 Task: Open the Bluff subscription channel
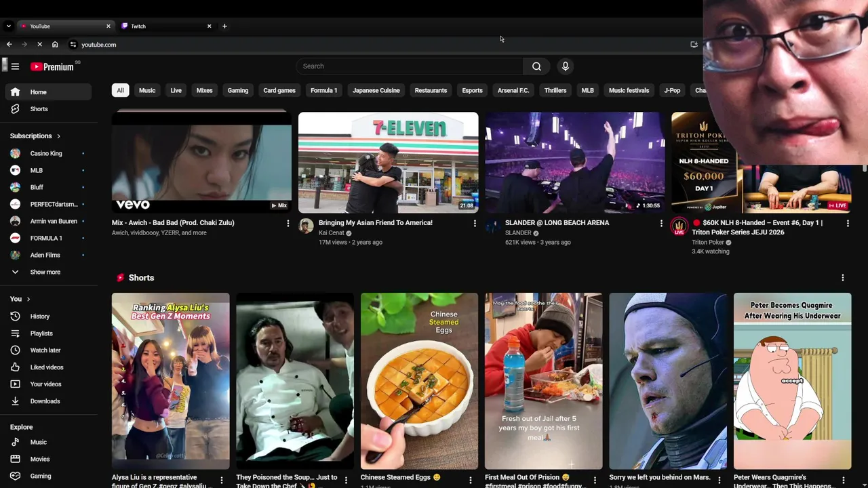click(48, 187)
